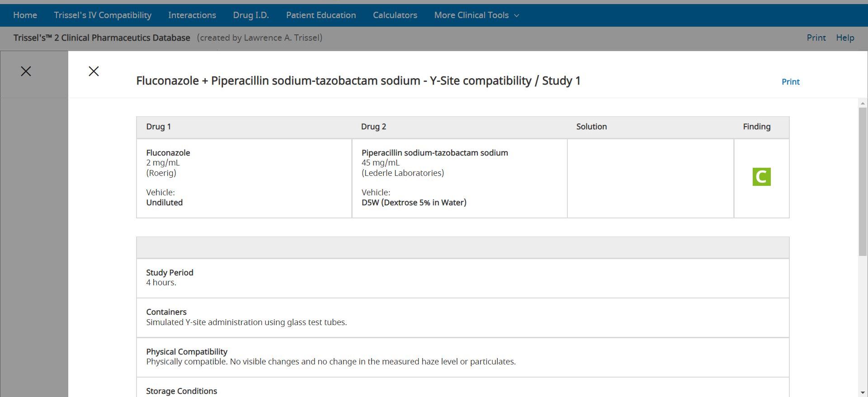Image resolution: width=868 pixels, height=397 pixels.
Task: Open the Calculators page
Action: (x=395, y=15)
